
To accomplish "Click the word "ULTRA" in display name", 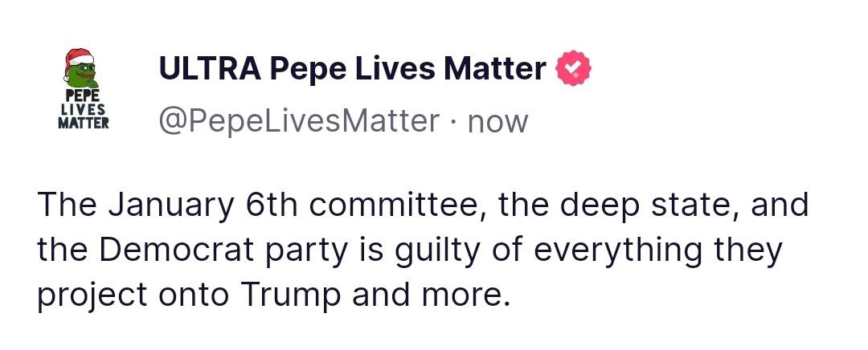I will [x=209, y=69].
